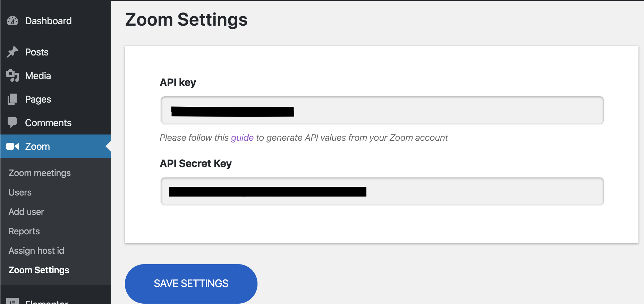Click the Comments speech bubble icon
This screenshot has height=304, width=644.
tap(12, 123)
